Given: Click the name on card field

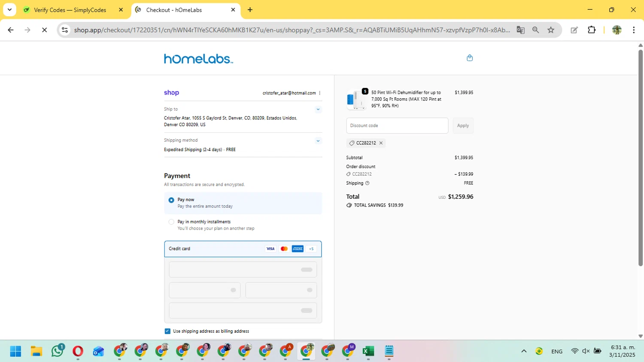Looking at the screenshot, I should pyautogui.click(x=243, y=310).
